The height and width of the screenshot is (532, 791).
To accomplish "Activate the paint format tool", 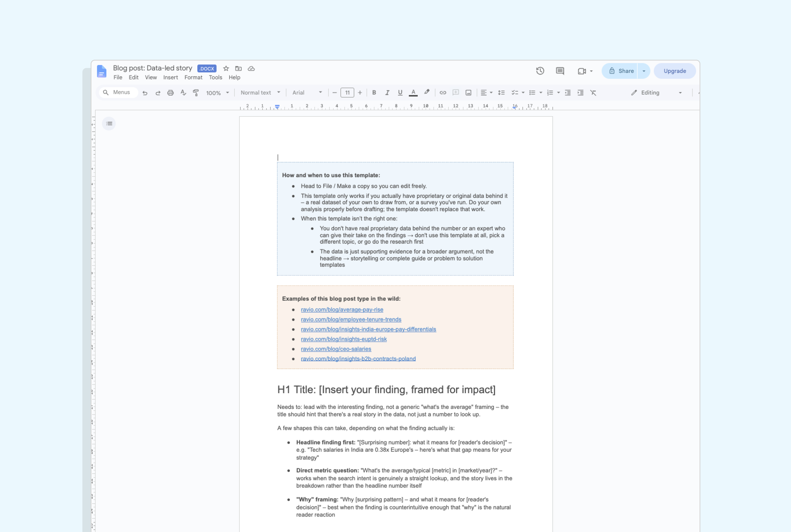I will pyautogui.click(x=196, y=93).
